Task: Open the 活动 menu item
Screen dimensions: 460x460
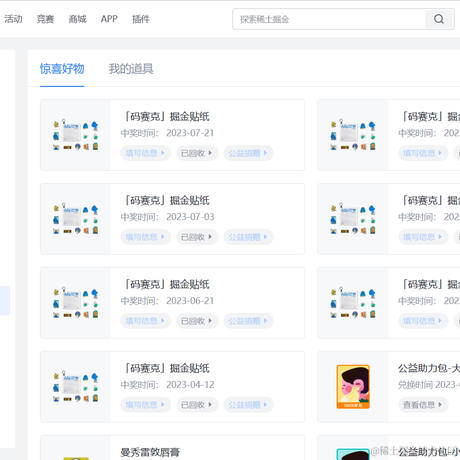Action: click(13, 19)
